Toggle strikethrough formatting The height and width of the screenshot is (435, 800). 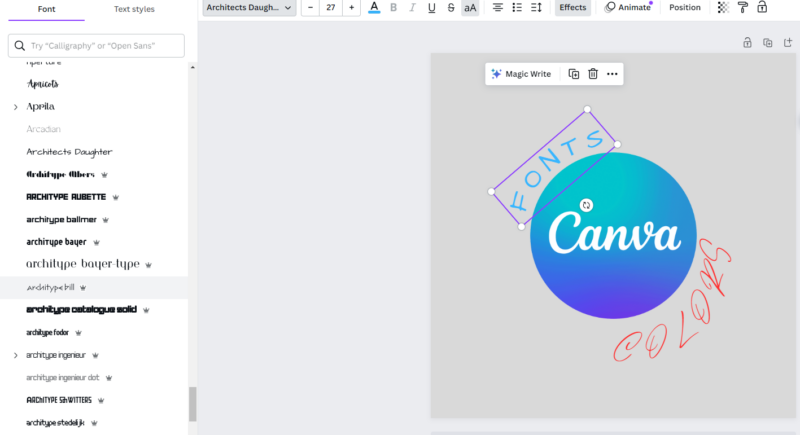coord(451,8)
